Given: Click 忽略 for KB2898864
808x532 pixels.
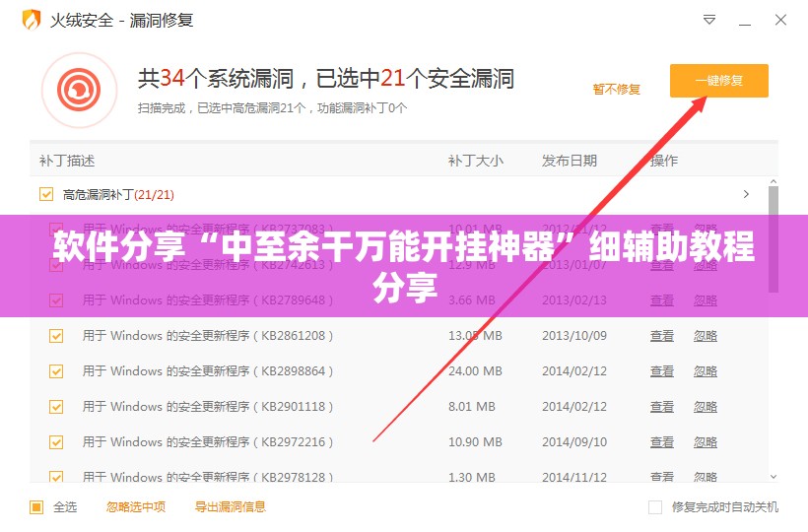Looking at the screenshot, I should click(706, 371).
